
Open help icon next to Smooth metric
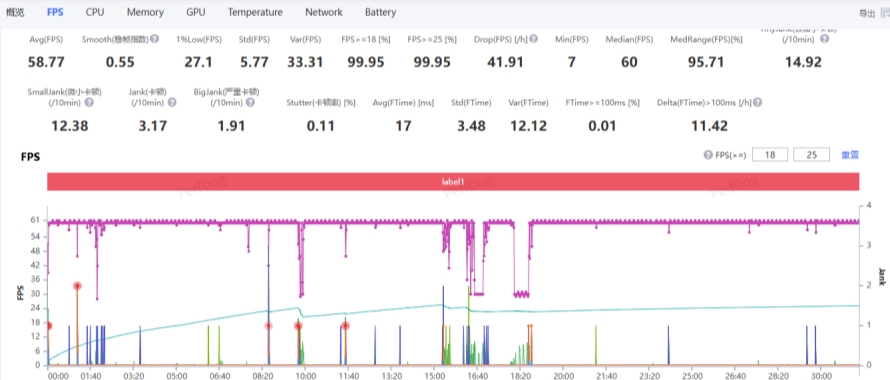(154, 39)
